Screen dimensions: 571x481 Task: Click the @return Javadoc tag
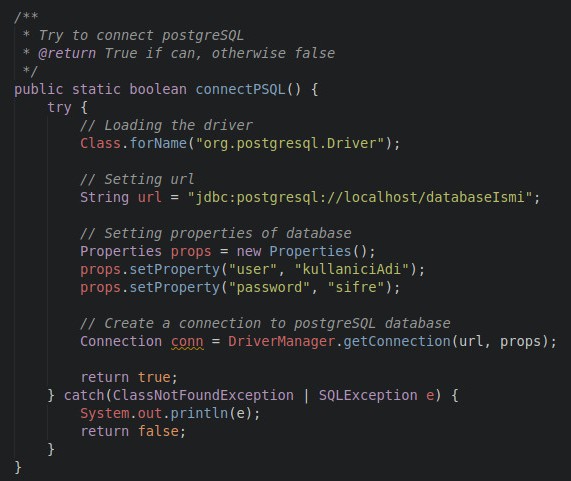pos(67,54)
